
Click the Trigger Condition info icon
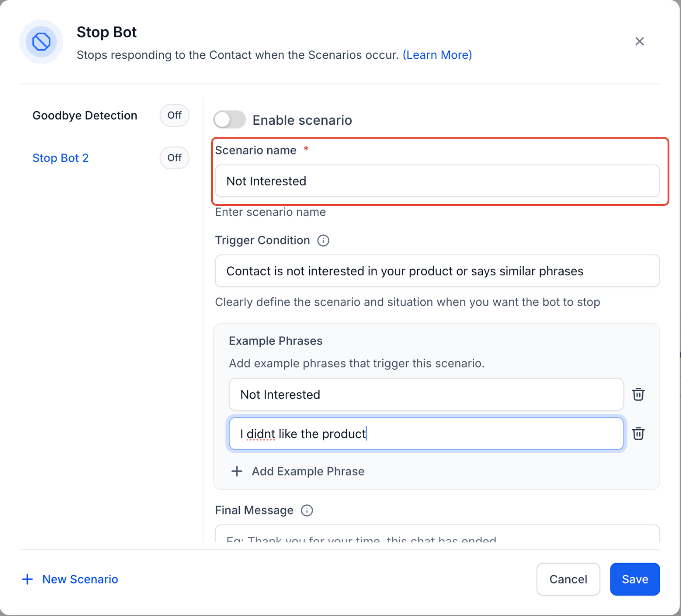tap(323, 241)
